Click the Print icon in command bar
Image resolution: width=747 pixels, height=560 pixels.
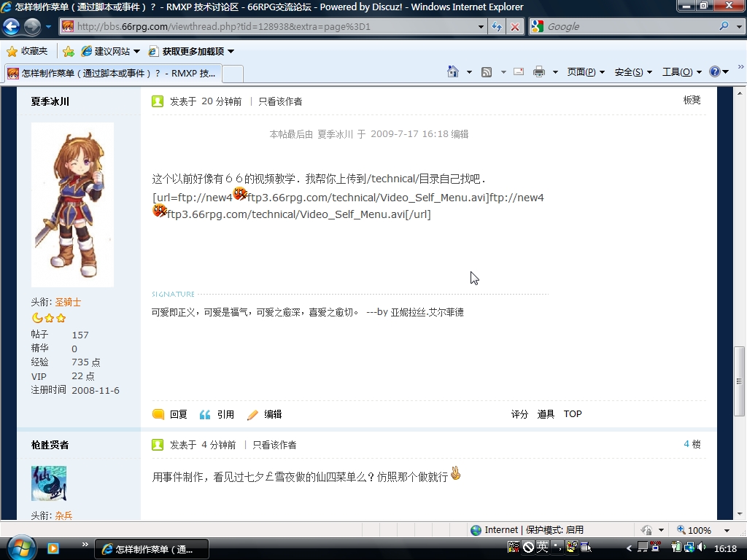coord(539,72)
